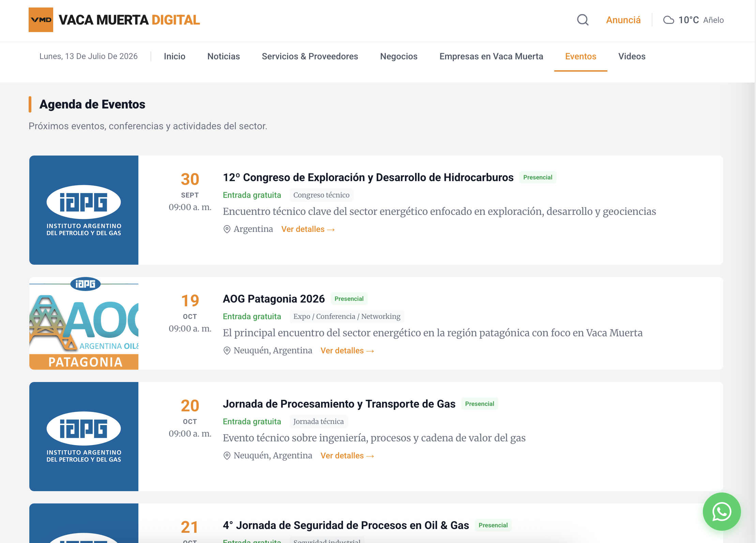Open Videos section
756x543 pixels.
(632, 56)
